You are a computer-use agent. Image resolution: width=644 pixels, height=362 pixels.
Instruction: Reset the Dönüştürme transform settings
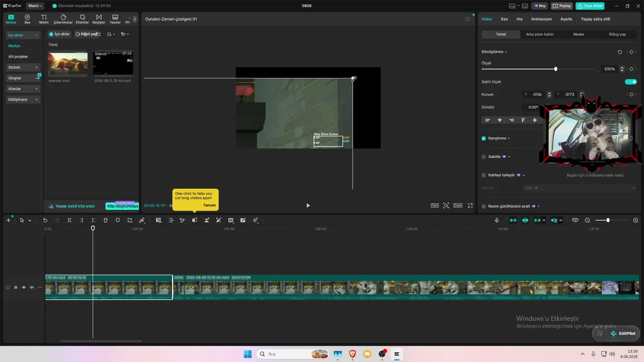[620, 52]
